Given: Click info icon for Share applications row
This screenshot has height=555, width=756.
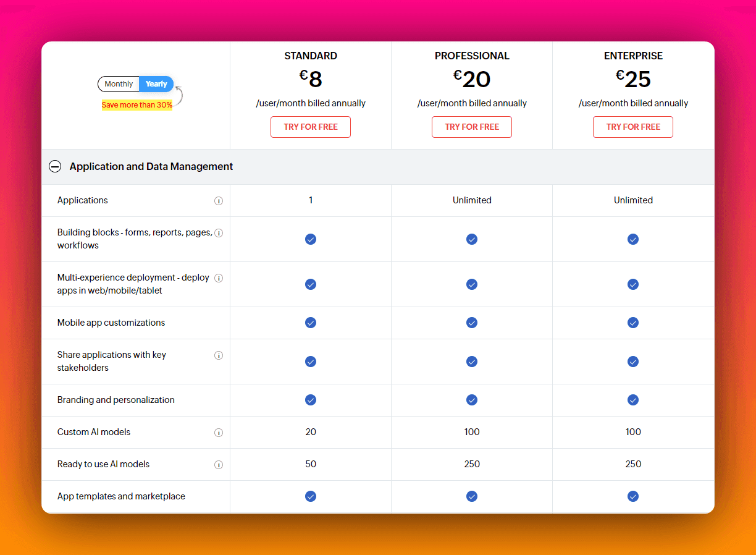Looking at the screenshot, I should coord(218,355).
